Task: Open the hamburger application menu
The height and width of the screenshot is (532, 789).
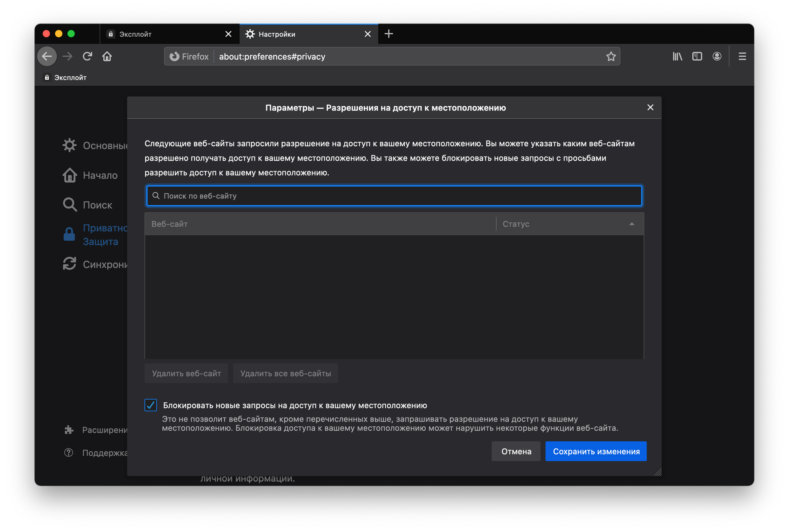Action: tap(742, 56)
